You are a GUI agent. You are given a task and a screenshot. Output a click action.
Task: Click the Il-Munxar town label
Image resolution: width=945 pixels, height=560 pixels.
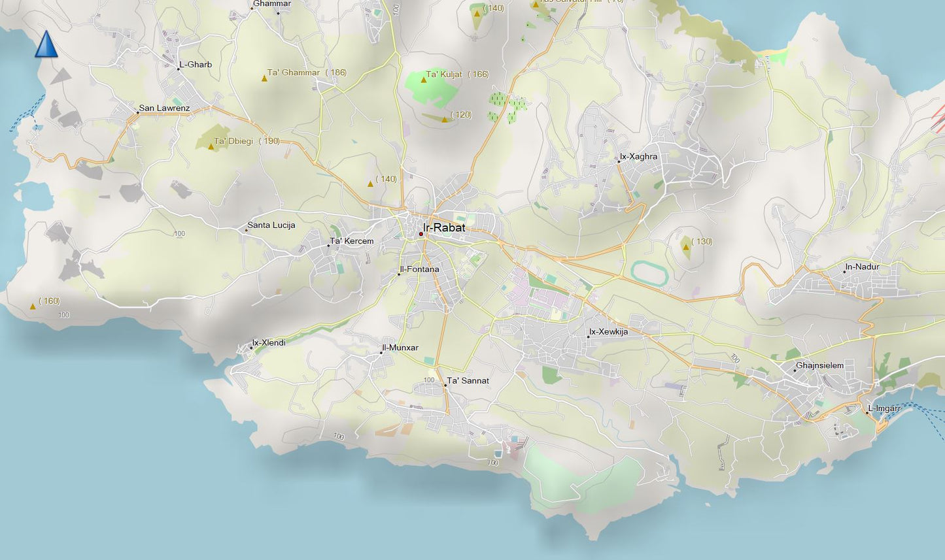coord(400,348)
